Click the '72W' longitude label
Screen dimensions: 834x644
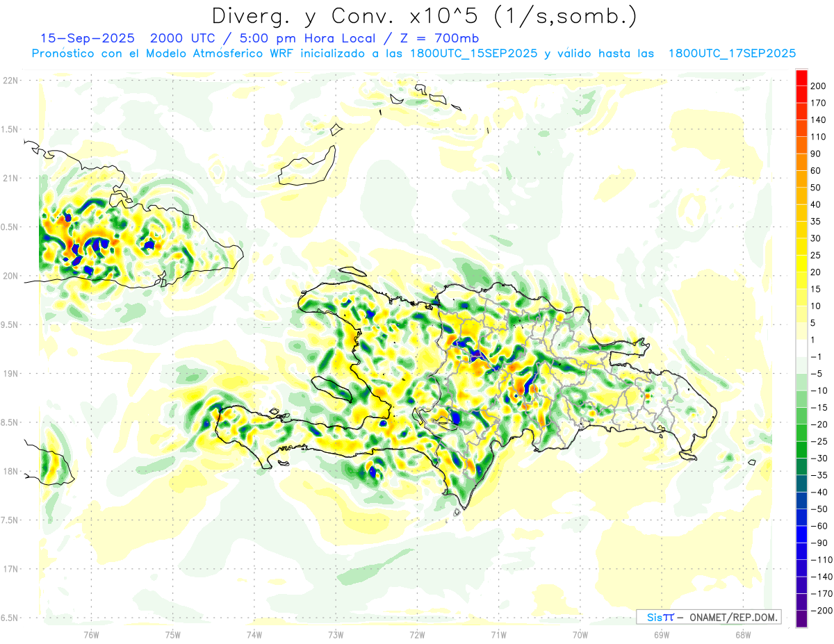tap(417, 634)
